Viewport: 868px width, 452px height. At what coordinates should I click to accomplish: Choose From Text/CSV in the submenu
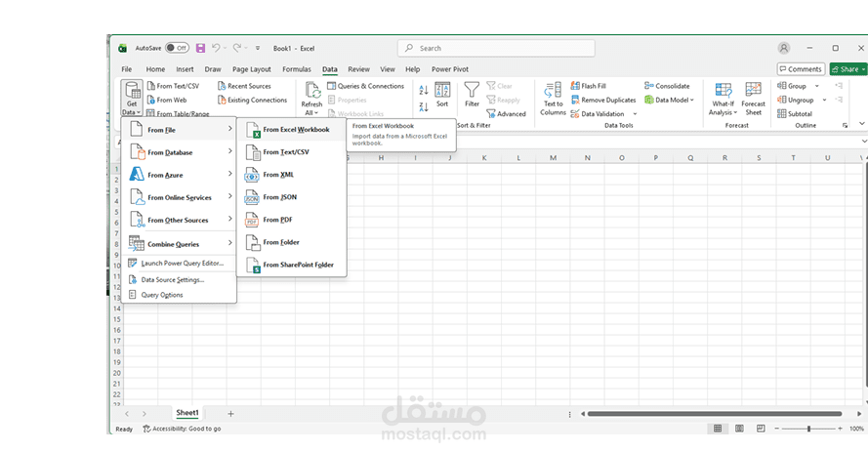(292, 152)
